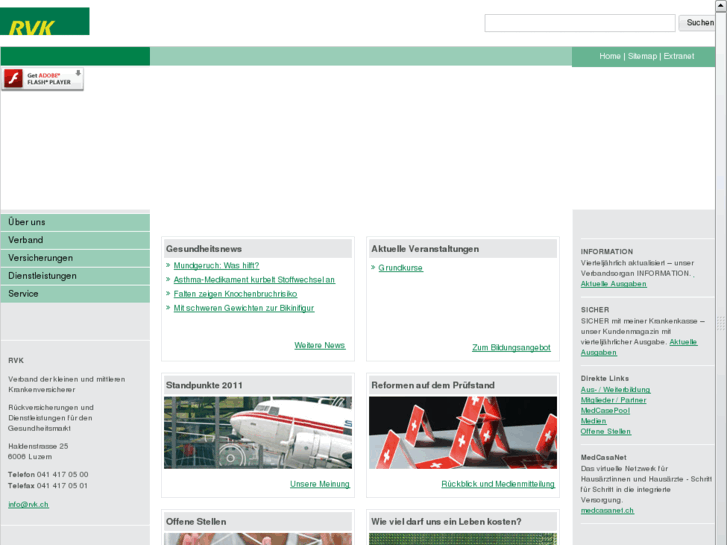This screenshot has width=727, height=545.
Task: Open Offene Stellen link under Direkte Links
Action: coord(606,432)
